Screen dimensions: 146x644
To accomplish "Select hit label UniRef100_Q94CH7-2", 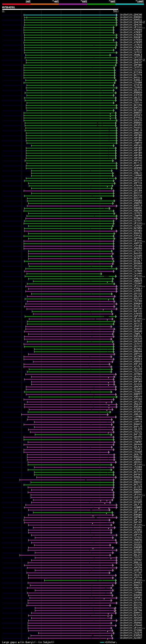I will tap(132, 60).
